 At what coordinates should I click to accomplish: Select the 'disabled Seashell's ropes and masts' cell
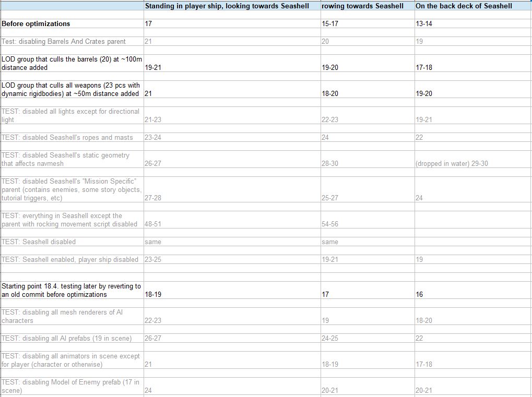click(x=67, y=138)
